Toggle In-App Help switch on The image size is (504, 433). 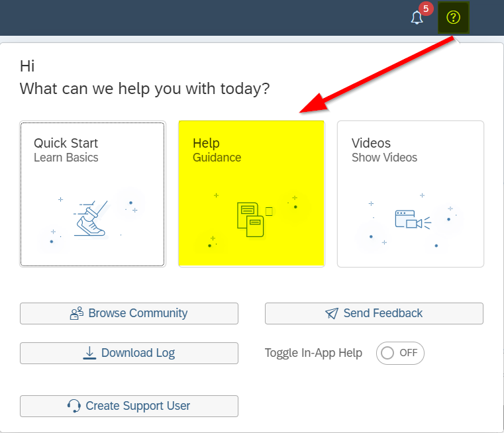(400, 353)
